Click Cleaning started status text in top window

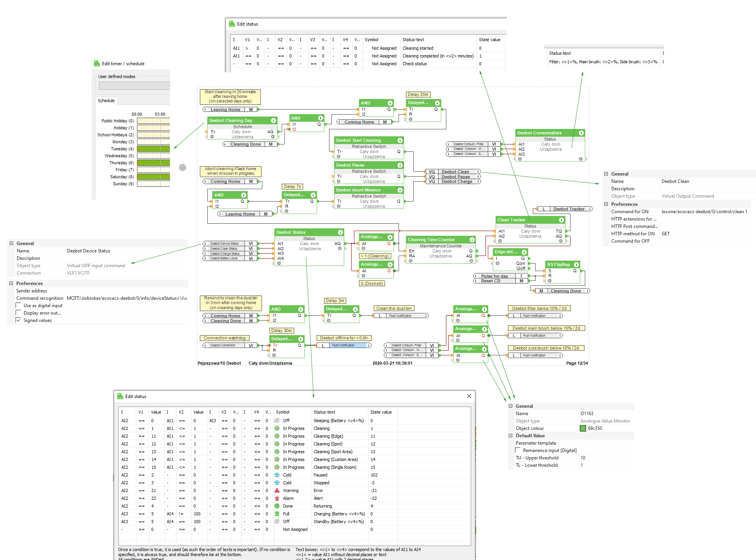(418, 48)
